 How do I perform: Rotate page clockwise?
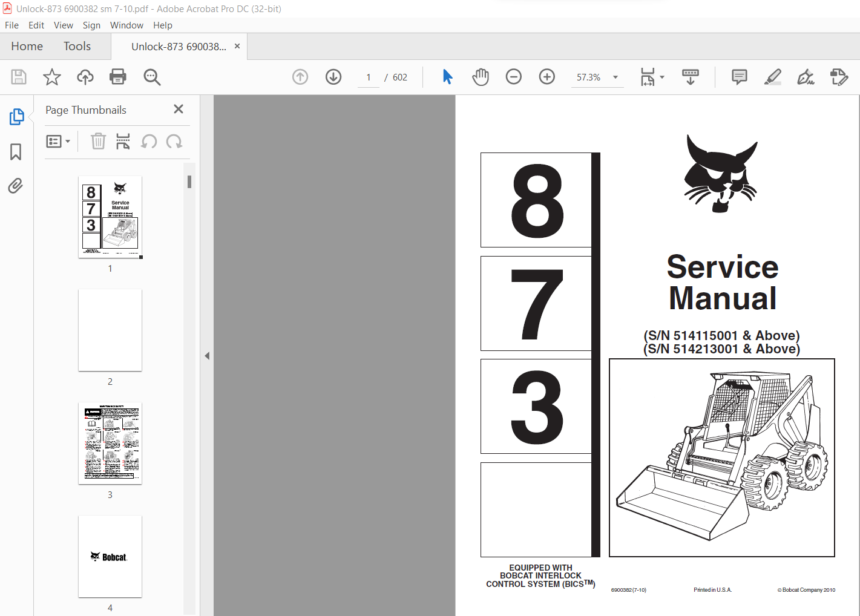click(x=174, y=142)
